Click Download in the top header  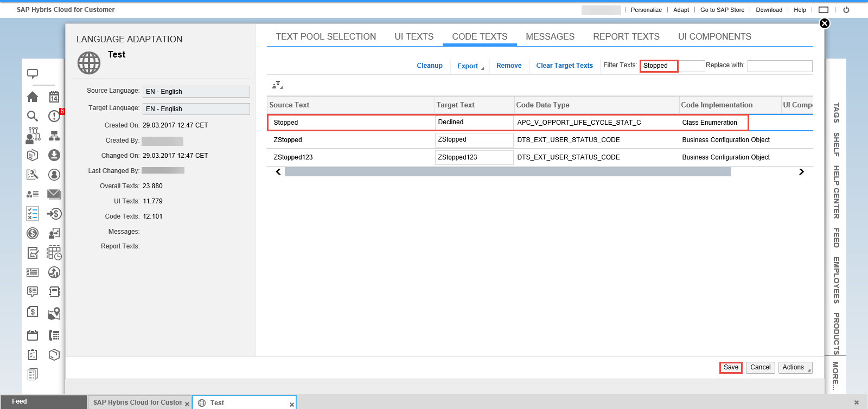(x=769, y=10)
